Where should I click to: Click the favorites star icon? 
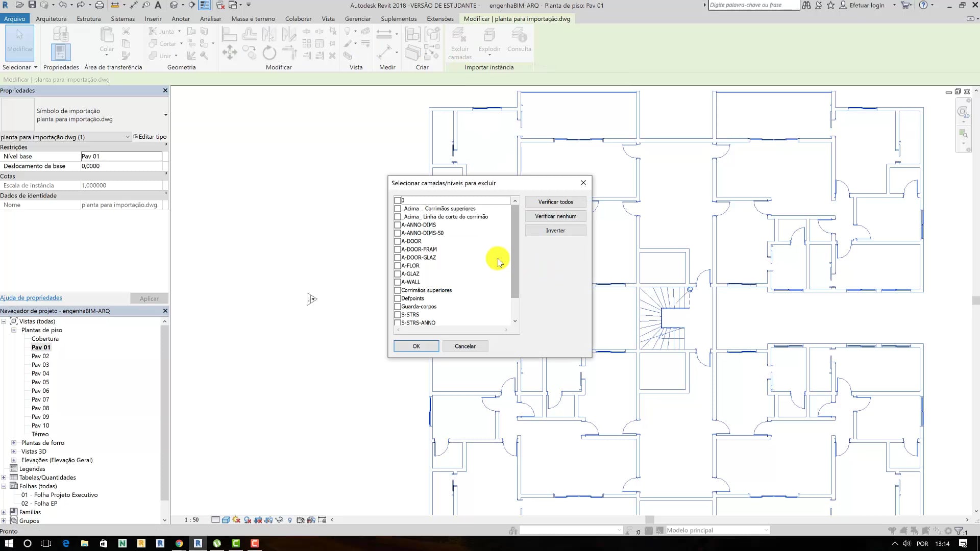[x=830, y=5]
